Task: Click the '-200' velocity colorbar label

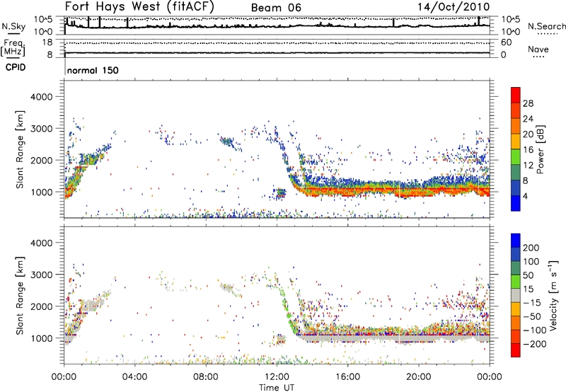Action: (535, 344)
